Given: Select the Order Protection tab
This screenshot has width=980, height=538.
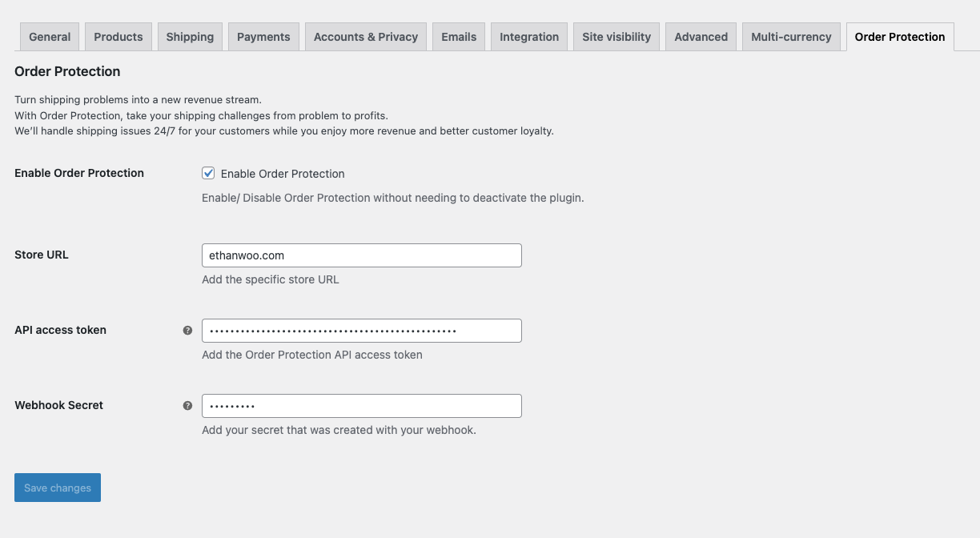Looking at the screenshot, I should 899,36.
